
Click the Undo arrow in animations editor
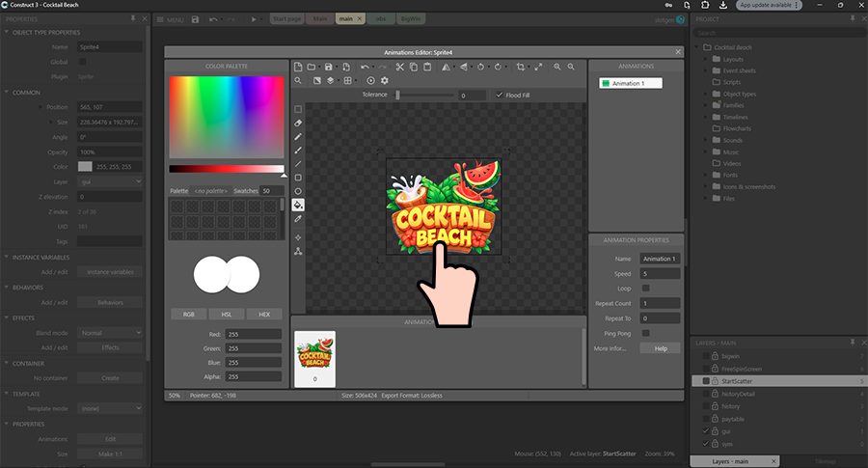(365, 67)
